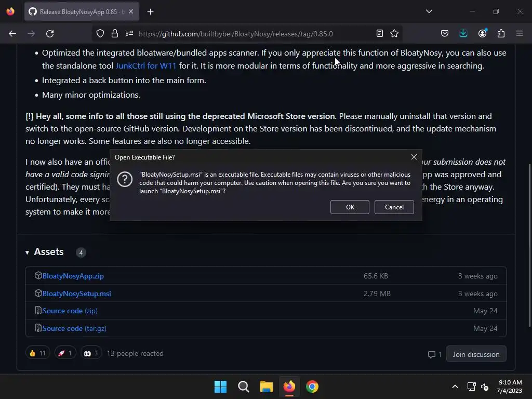Launch File Explorer from the taskbar
The image size is (532, 399).
pyautogui.click(x=267, y=387)
